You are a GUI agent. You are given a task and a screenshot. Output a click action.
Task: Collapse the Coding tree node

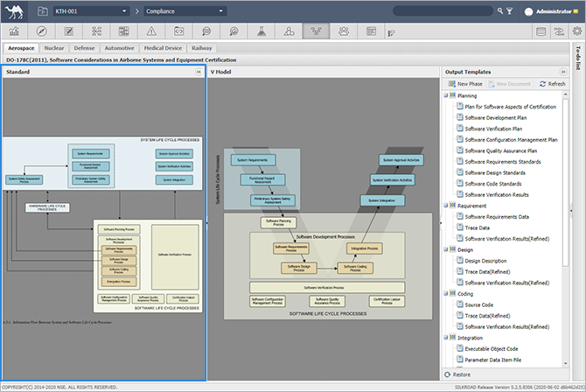pos(446,294)
